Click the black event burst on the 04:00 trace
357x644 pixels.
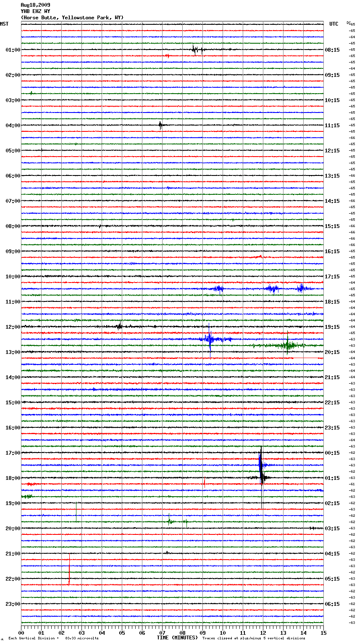160,125
